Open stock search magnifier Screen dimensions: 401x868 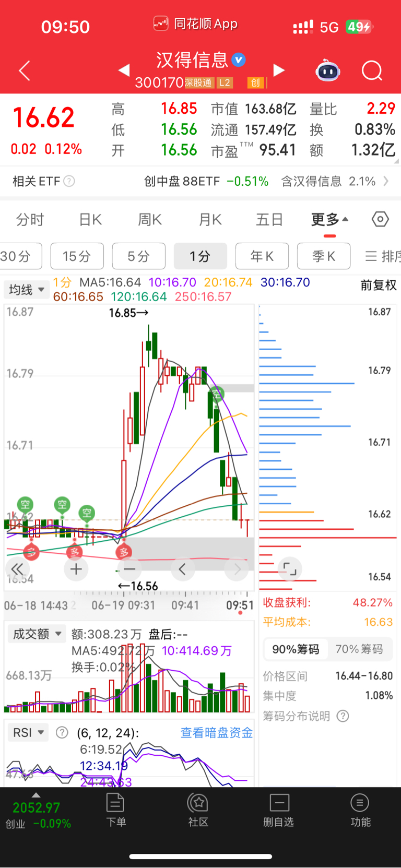pyautogui.click(x=372, y=70)
